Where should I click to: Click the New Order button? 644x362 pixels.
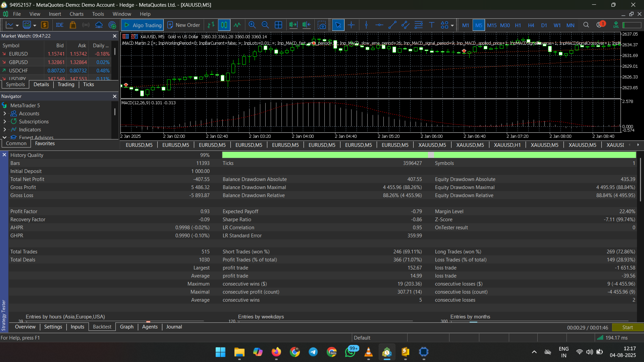pyautogui.click(x=184, y=25)
